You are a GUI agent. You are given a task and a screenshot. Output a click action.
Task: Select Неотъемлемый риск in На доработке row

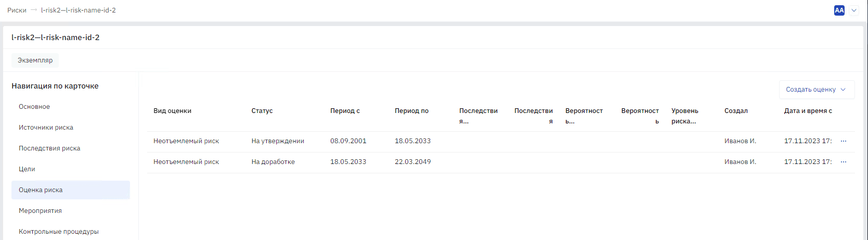[x=186, y=162]
